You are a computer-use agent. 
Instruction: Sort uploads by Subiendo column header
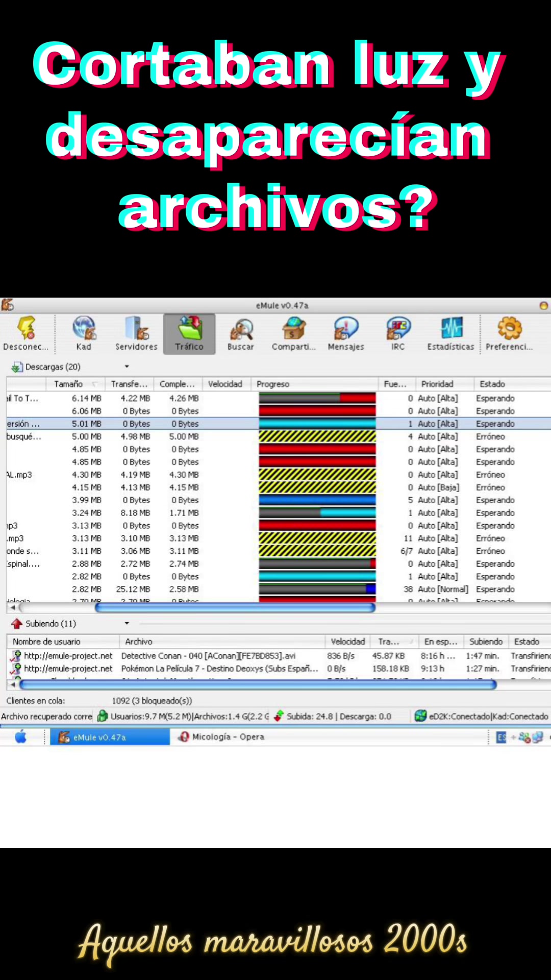[486, 641]
